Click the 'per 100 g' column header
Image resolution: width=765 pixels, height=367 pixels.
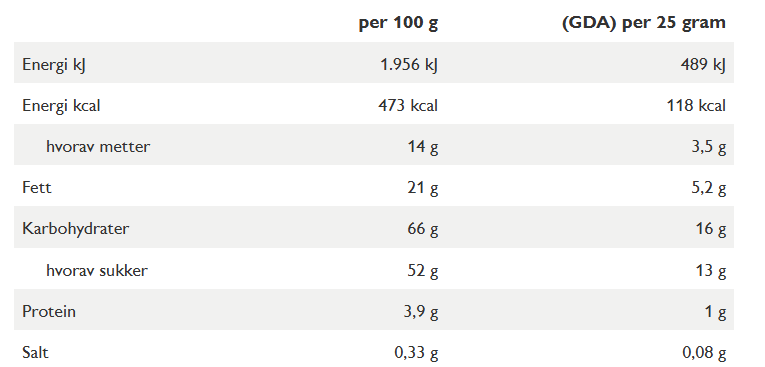(398, 23)
